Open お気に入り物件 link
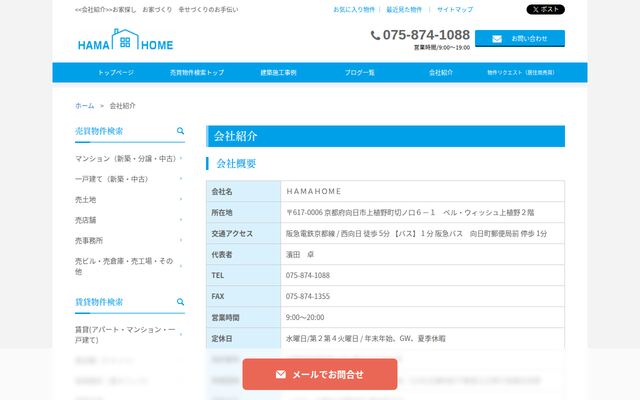This screenshot has height=400, width=640. pos(353,9)
